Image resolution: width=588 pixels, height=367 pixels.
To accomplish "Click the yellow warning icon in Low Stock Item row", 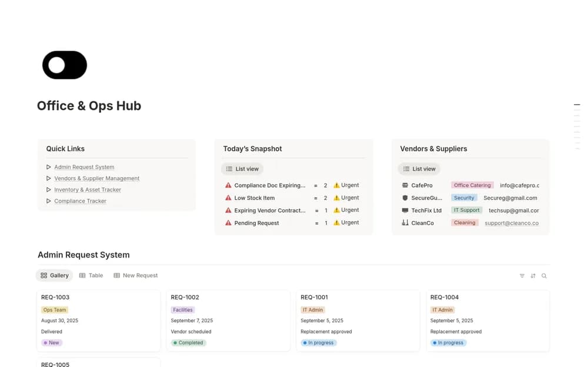I will point(336,198).
